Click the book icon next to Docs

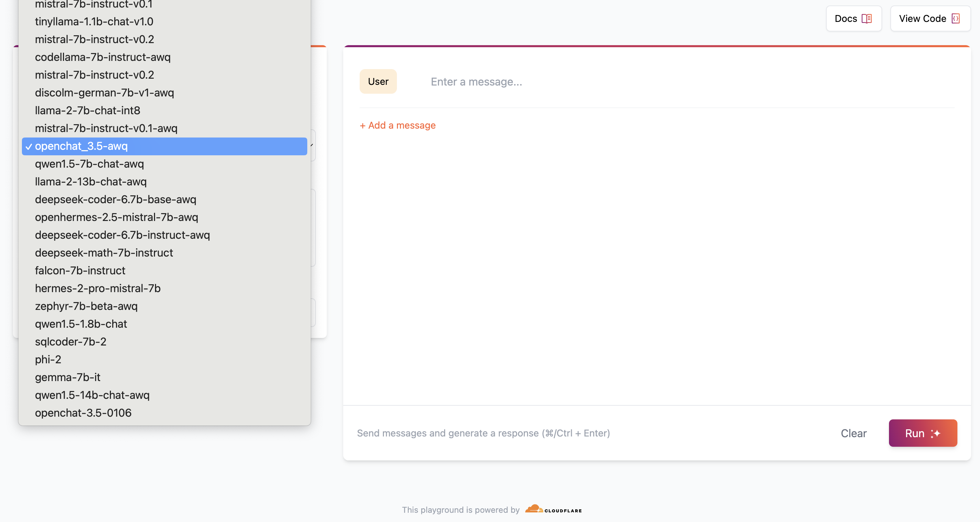point(867,18)
